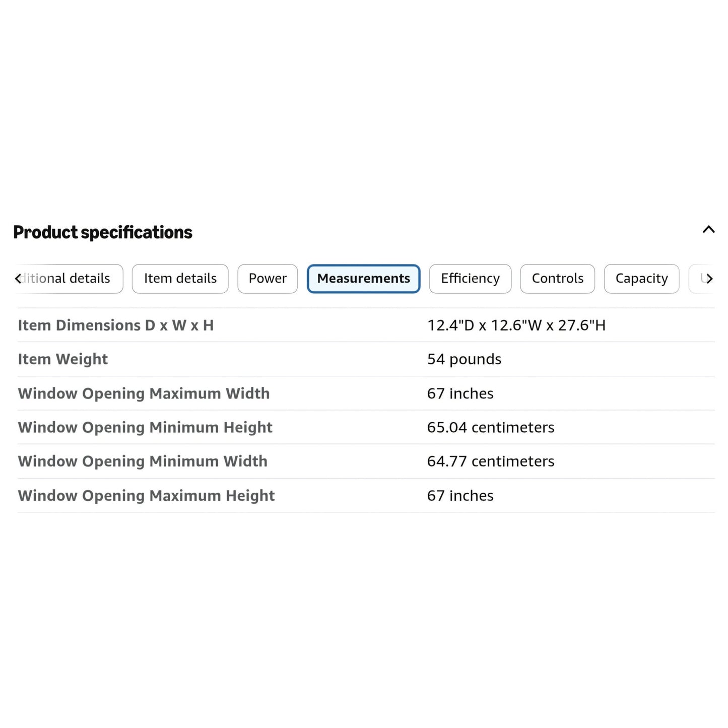Click the Product specifications heading
The image size is (728, 728).
(103, 232)
